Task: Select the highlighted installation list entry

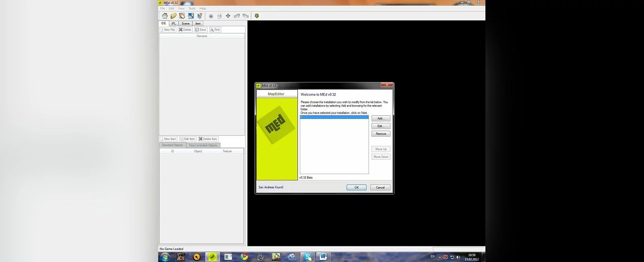Action: (334, 117)
